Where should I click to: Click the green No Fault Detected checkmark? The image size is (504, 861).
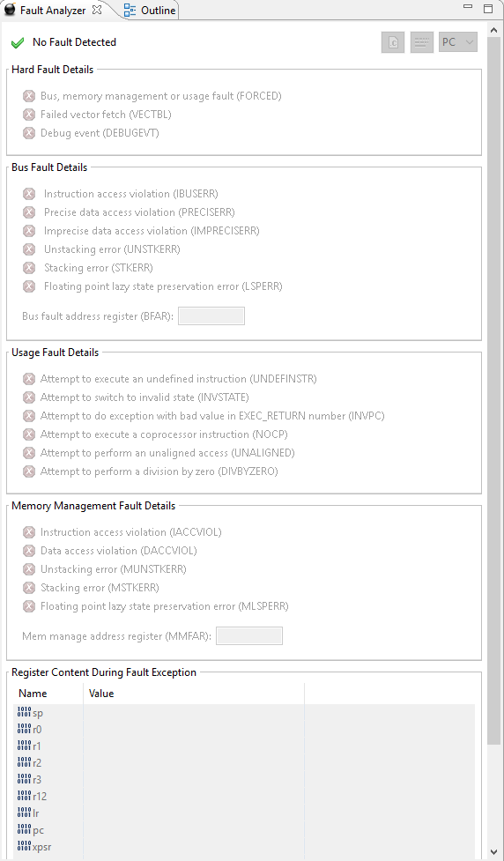point(18,43)
